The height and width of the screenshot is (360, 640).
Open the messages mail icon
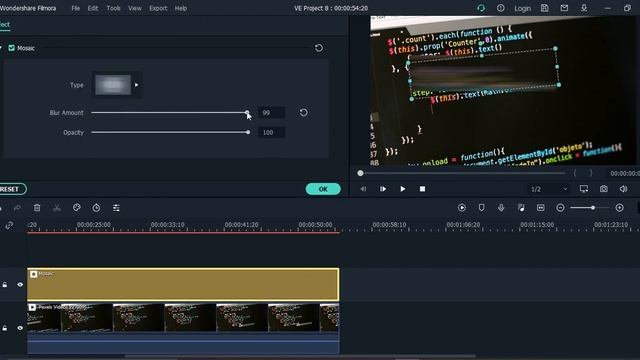pos(564,8)
